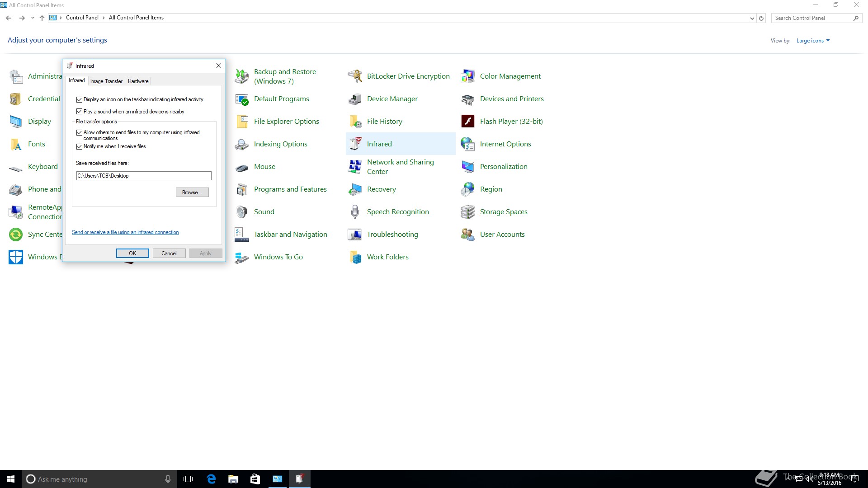This screenshot has height=488, width=868.
Task: Open Devices and Printers icon
Action: (468, 99)
